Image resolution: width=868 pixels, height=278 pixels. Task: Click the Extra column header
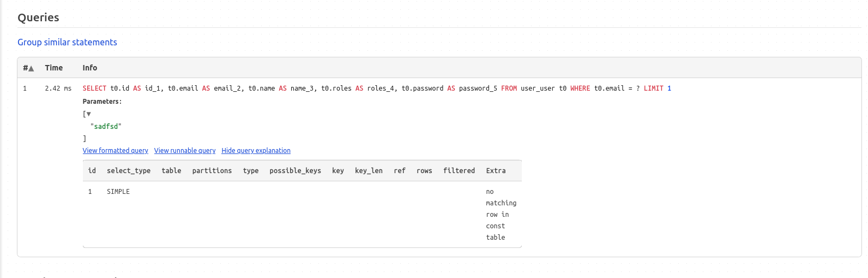[x=496, y=171]
